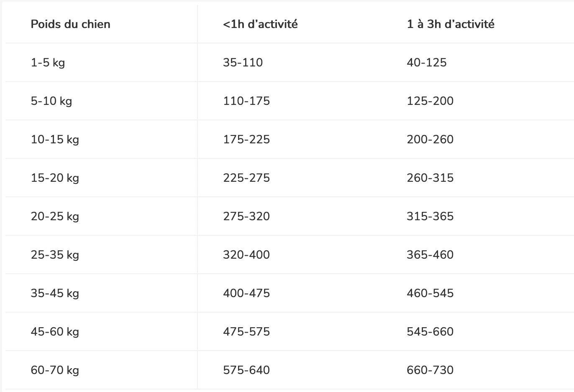Select the "45-60 kg" weight cell
Screen dimensions: 574x392
(55, 332)
